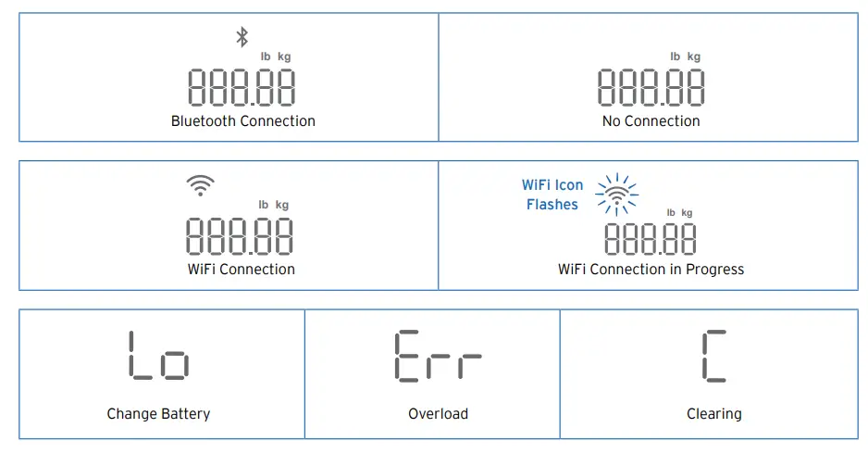Click the flashing WiFi icon
This screenshot has width=868, height=453.
click(x=616, y=193)
